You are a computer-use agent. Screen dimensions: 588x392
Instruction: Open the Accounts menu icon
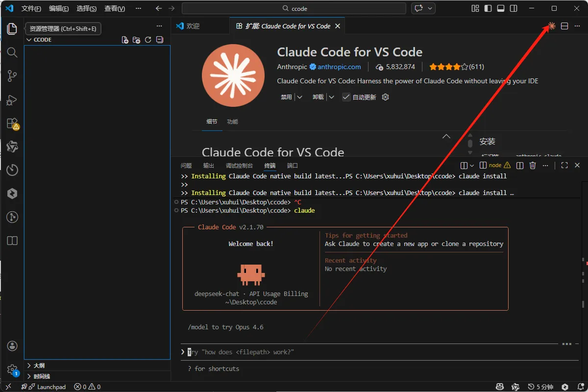point(12,346)
